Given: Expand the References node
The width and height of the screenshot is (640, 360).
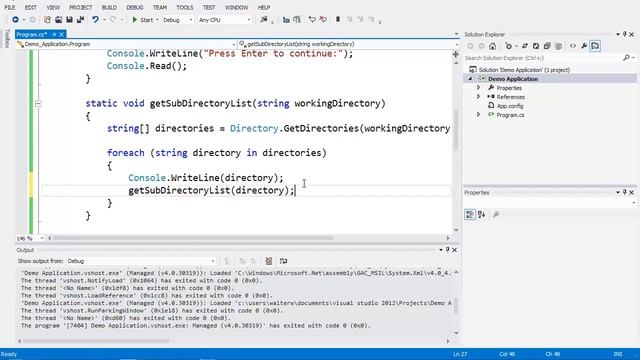Looking at the screenshot, I should pyautogui.click(x=478, y=97).
